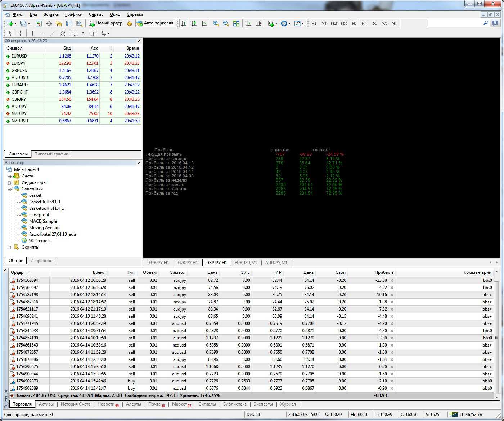Open the Графики menu
504x421 pixels.
[x=73, y=14]
